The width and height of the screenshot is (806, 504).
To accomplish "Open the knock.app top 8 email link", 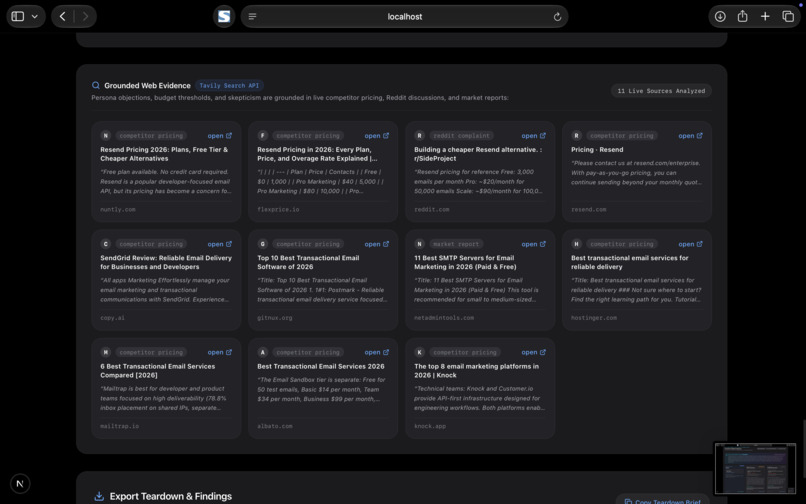I will tap(534, 352).
